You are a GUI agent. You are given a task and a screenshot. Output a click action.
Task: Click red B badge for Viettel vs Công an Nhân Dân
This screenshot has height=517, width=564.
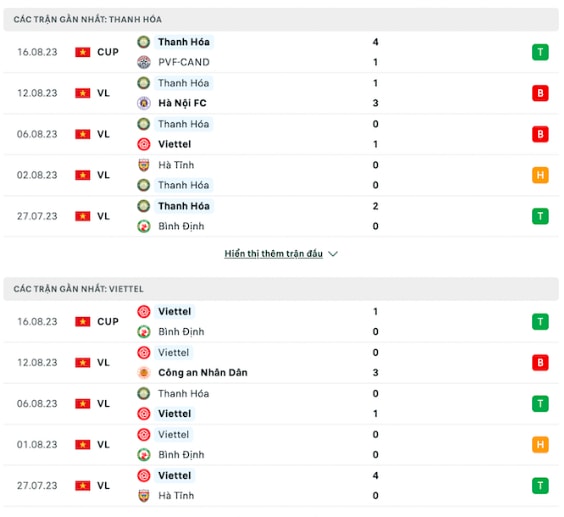tap(540, 363)
